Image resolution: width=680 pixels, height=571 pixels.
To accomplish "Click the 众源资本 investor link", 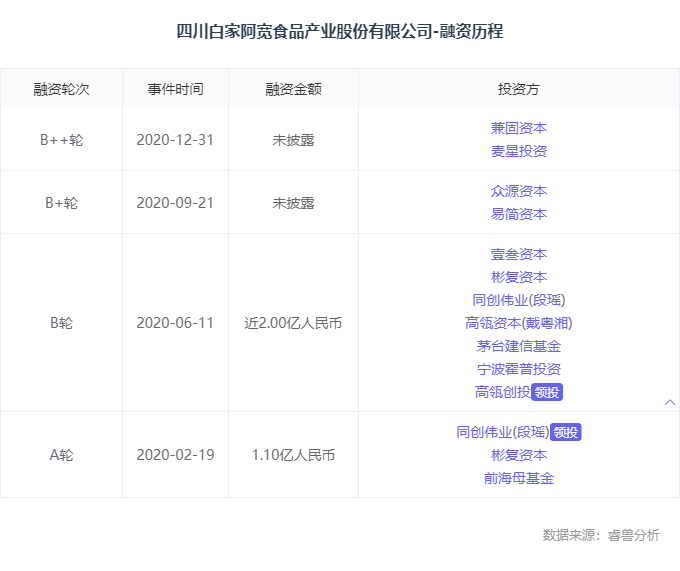I will coord(518,191).
